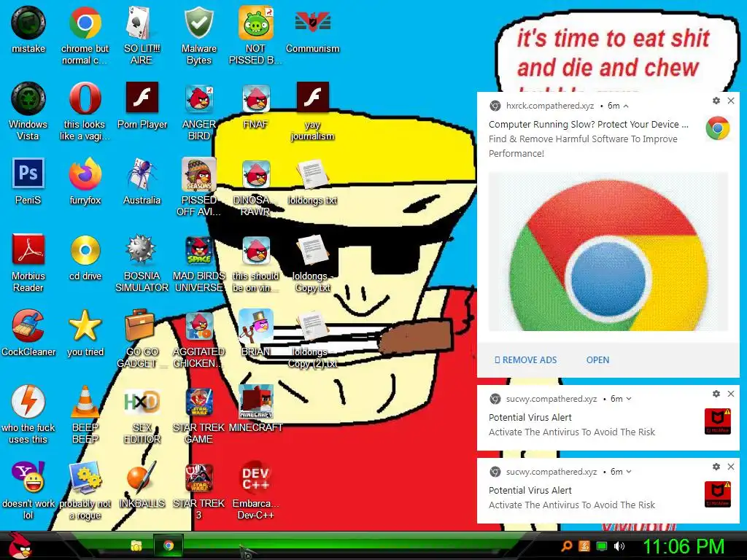Viewport: 747px width, 560px height.
Task: Click 'Computer Running Slow?' notification title
Action: coord(589,124)
